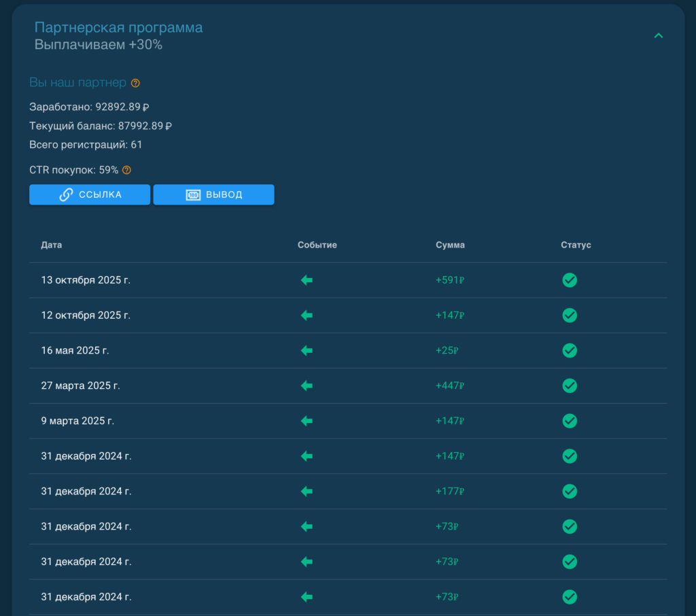Click the arrow icon for 13 октября 2025

click(x=307, y=280)
